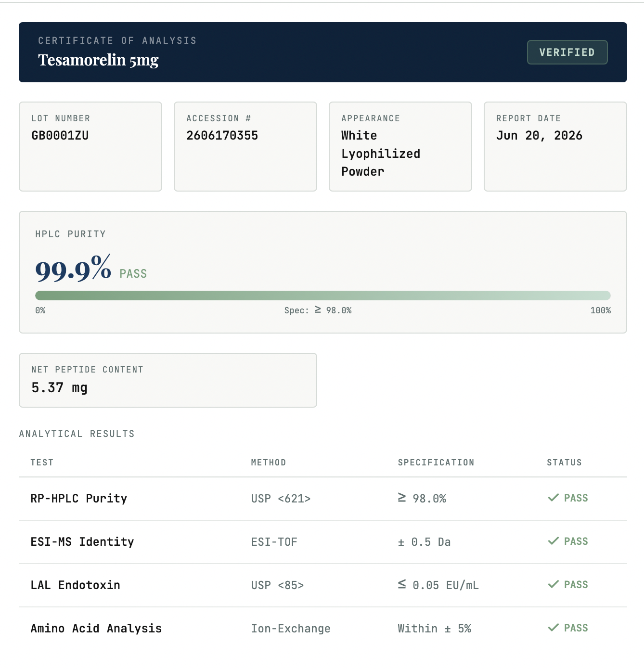
Task: Click the VERIFIED badge
Action: tap(567, 52)
